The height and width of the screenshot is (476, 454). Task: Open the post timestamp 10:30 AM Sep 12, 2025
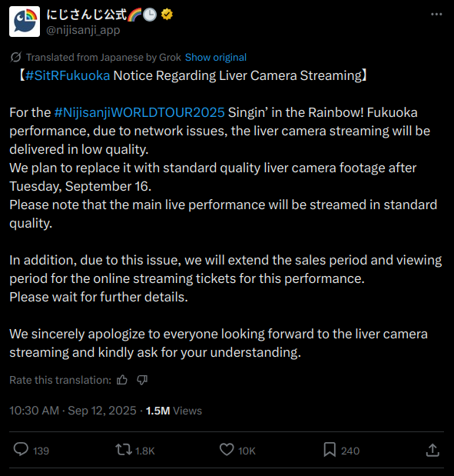coord(73,411)
